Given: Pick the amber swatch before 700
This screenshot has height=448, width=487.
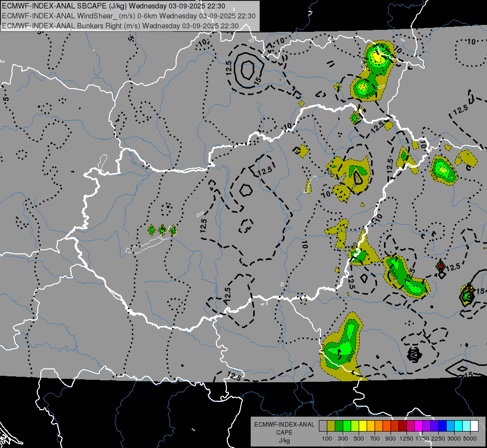Looking at the screenshot, I should click(x=371, y=426).
